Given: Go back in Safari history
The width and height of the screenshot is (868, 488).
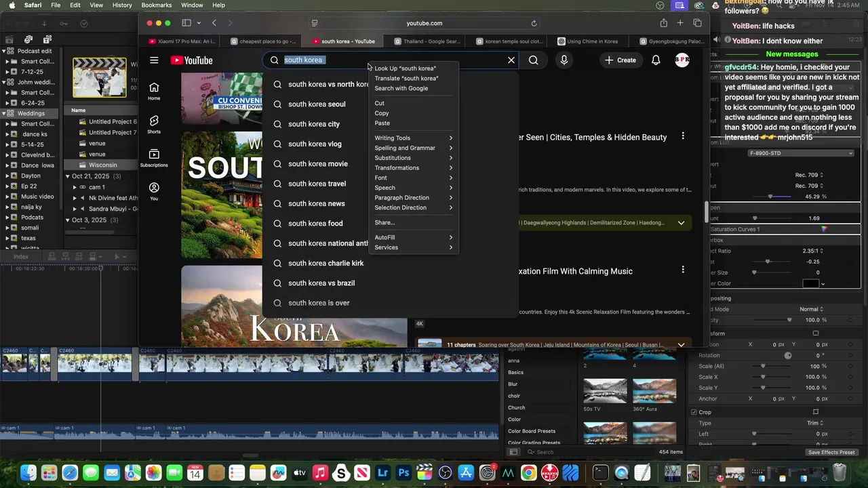Looking at the screenshot, I should tap(214, 23).
